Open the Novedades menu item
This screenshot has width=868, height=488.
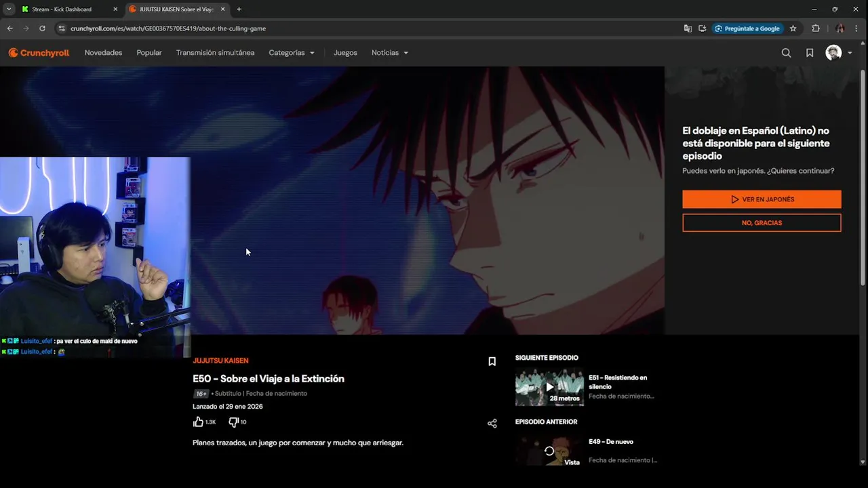coord(103,53)
